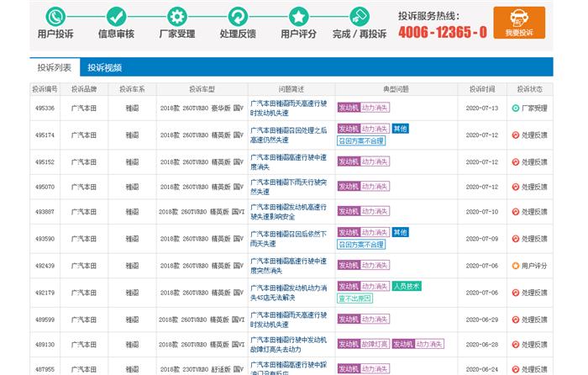Open complaint 489599's description link 雨天高速行驶时发动机失速
Viewport: 588px width, 375px height.
point(288,320)
